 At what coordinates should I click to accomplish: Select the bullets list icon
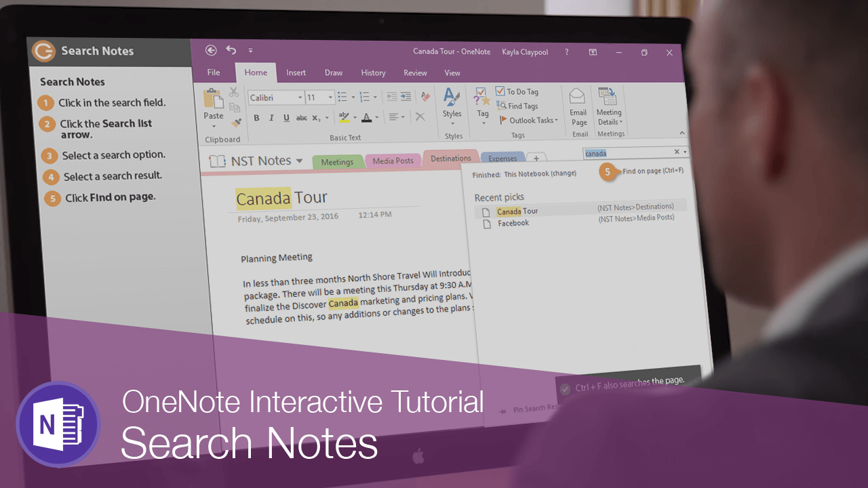coord(343,96)
